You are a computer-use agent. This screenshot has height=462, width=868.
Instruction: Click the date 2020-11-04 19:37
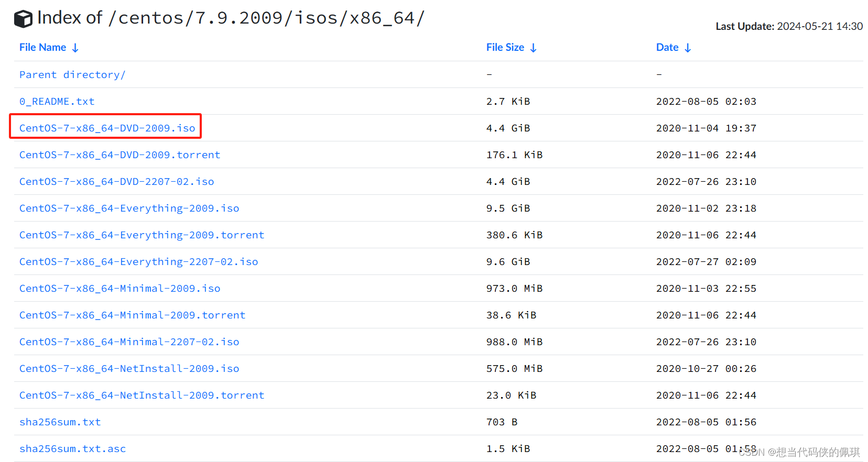coord(706,128)
